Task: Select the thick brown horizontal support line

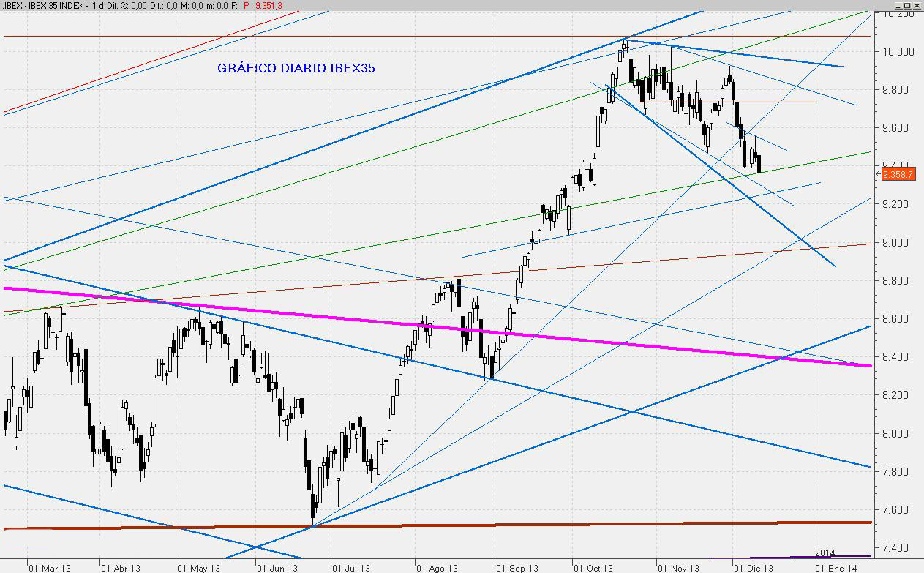Action: point(439,525)
